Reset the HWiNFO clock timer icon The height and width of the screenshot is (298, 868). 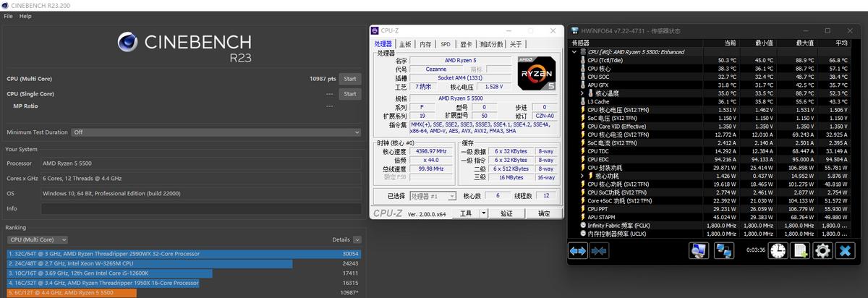(x=778, y=251)
